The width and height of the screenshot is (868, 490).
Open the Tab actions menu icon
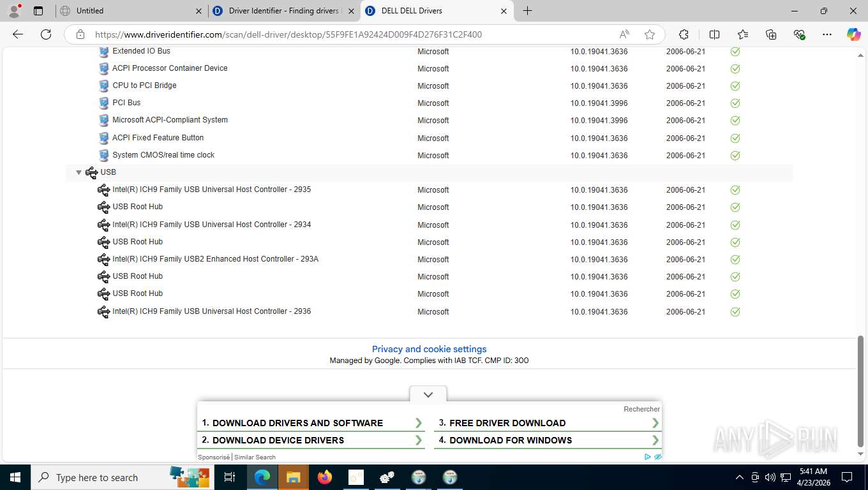pyautogui.click(x=38, y=11)
